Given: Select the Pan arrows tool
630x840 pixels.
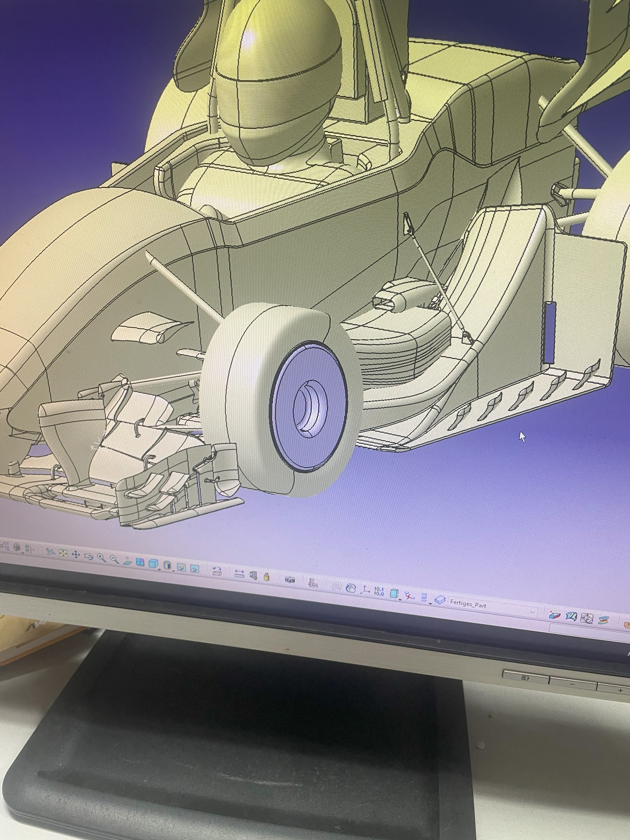Looking at the screenshot, I should pos(76,555).
